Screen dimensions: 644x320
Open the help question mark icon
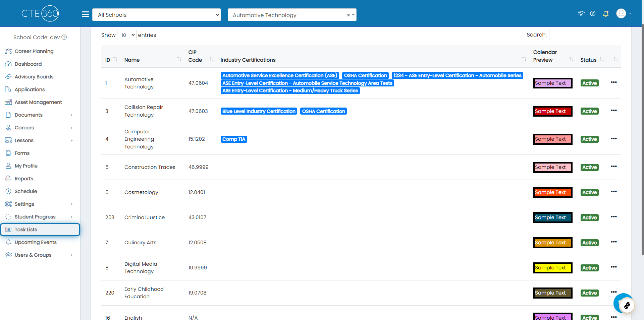coord(593,14)
